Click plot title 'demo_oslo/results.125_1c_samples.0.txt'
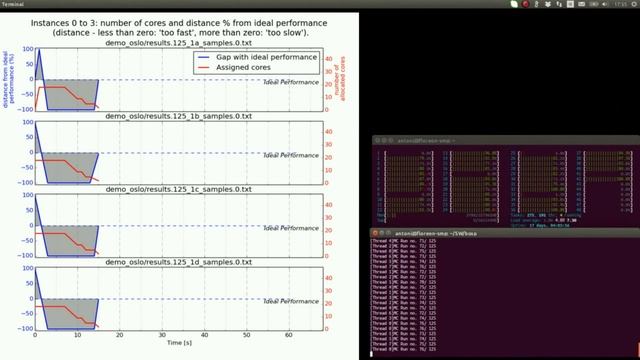 (x=178, y=189)
